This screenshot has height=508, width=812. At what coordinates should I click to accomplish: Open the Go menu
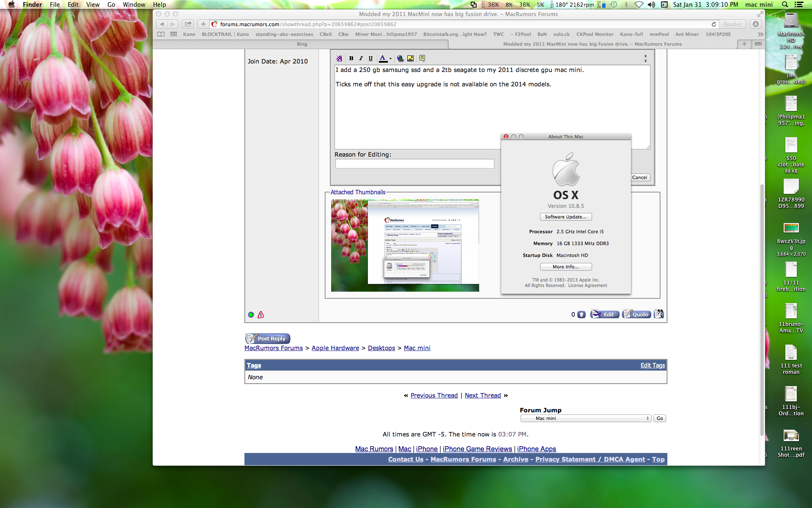pyautogui.click(x=111, y=5)
